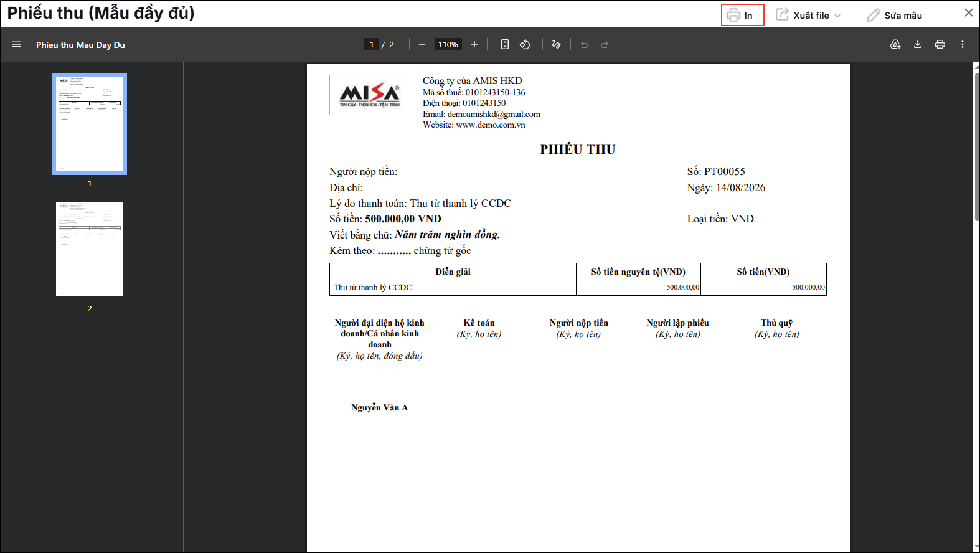Click the 'Ngày: 14/08/2026' text
The image size is (980, 553).
pyautogui.click(x=726, y=187)
